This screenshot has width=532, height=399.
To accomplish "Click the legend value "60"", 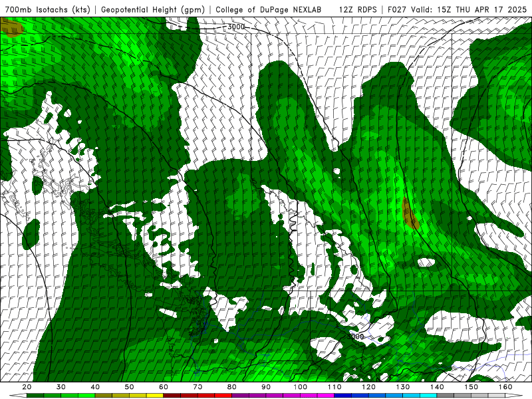I will click(164, 387).
